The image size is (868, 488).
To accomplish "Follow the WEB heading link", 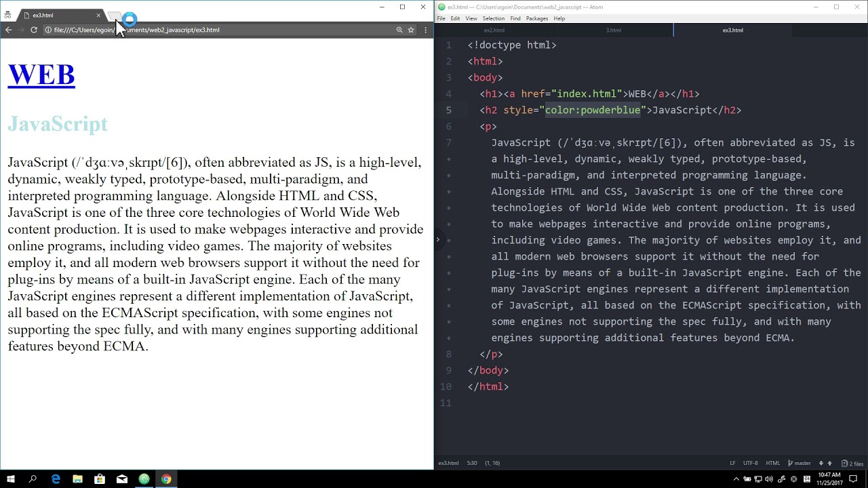I will click(41, 75).
